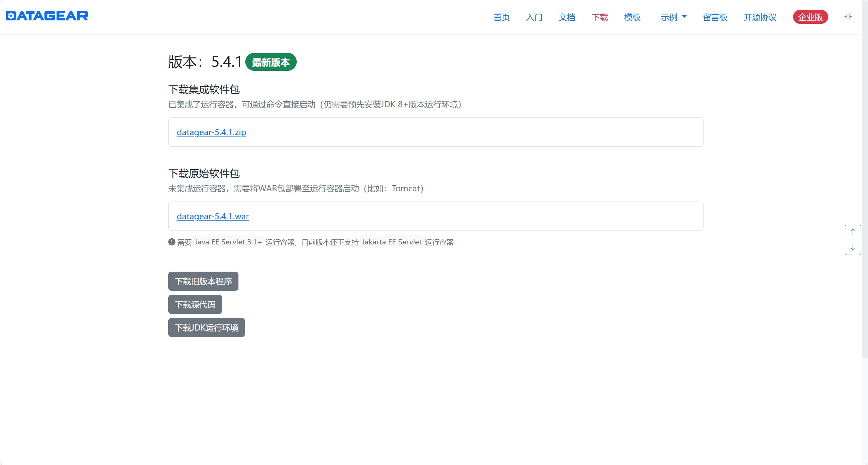
Task: Open the 入门 nav item
Action: pyautogui.click(x=534, y=17)
